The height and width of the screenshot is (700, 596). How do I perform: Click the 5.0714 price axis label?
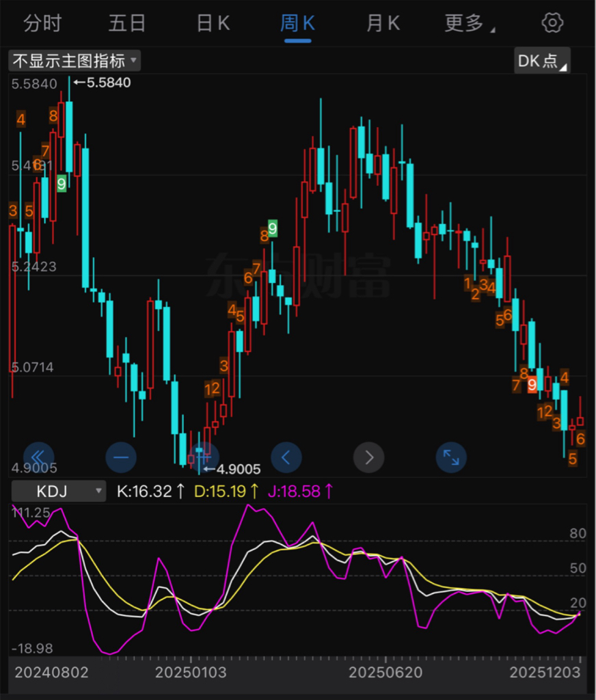coord(33,367)
